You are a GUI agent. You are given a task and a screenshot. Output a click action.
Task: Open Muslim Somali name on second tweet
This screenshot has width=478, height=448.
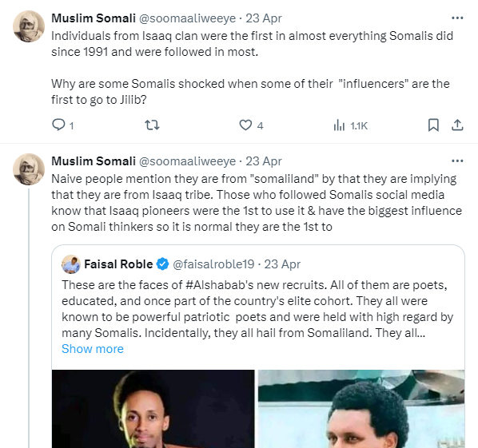pyautogui.click(x=94, y=161)
